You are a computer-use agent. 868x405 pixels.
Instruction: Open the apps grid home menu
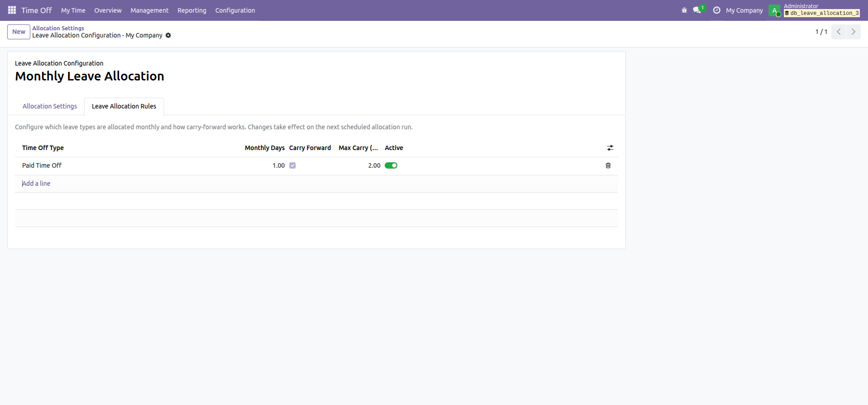(x=12, y=10)
